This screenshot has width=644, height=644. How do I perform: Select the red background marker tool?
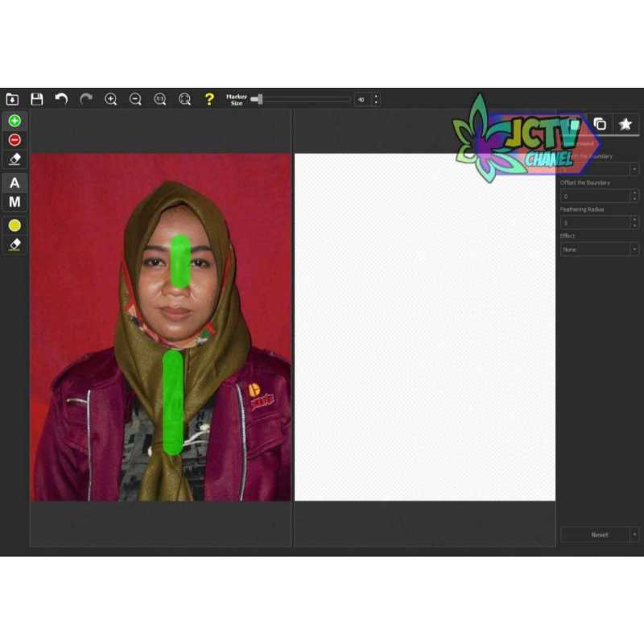[x=14, y=140]
